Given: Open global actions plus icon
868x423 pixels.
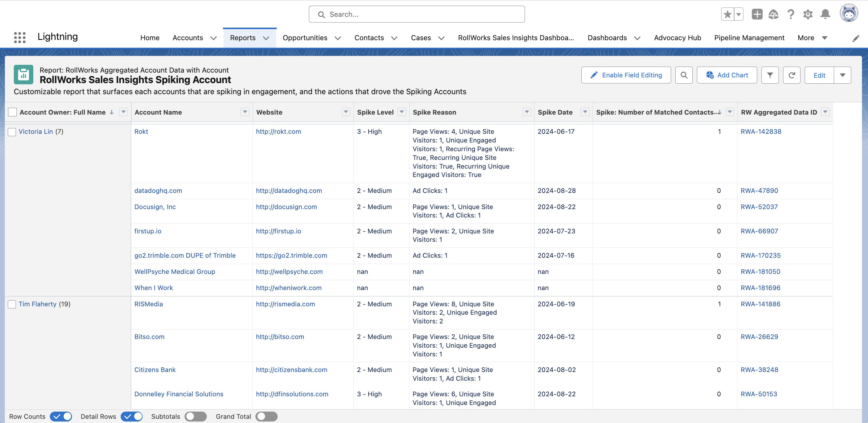Looking at the screenshot, I should pyautogui.click(x=757, y=14).
